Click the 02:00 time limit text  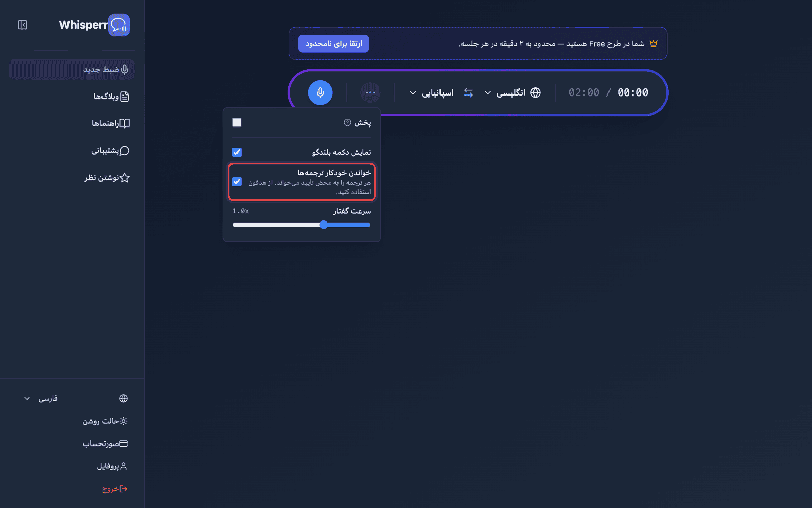click(x=584, y=92)
